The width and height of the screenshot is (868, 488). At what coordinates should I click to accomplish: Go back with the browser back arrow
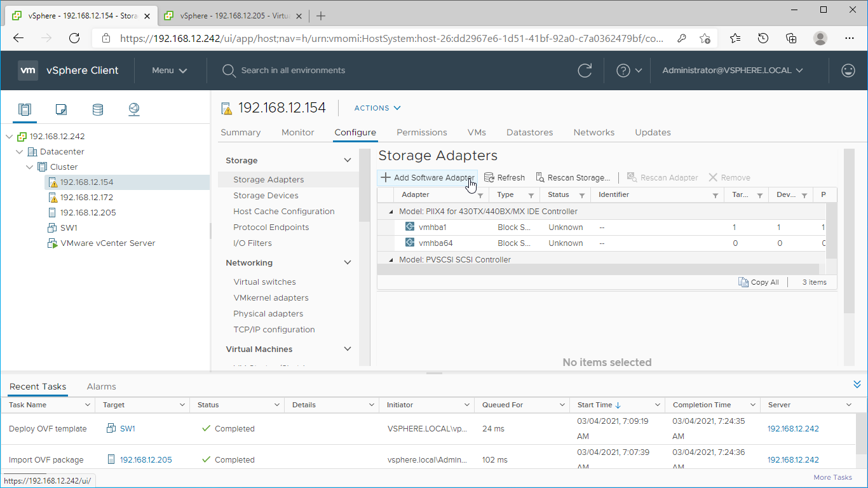pos(18,38)
